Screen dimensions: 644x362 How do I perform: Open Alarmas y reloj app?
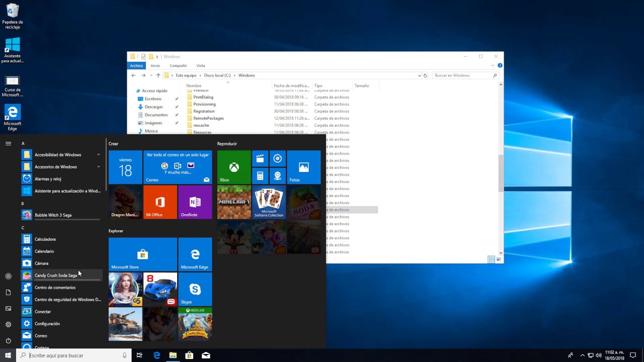coord(61,179)
